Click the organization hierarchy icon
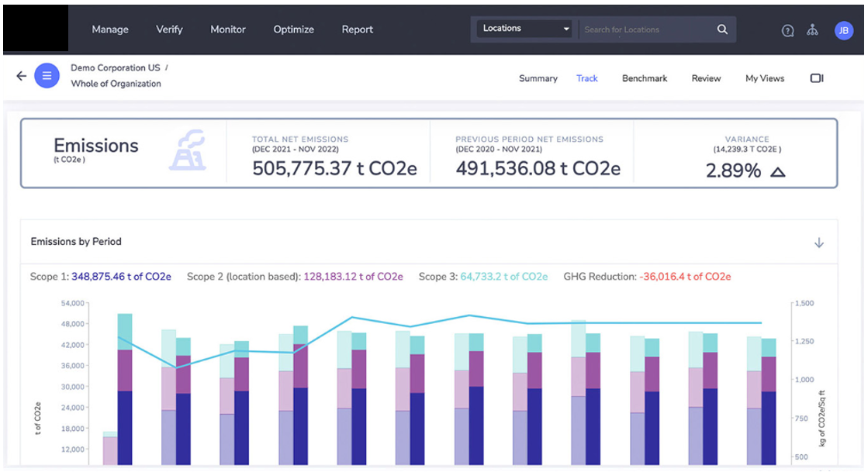This screenshot has width=868, height=472. (812, 30)
